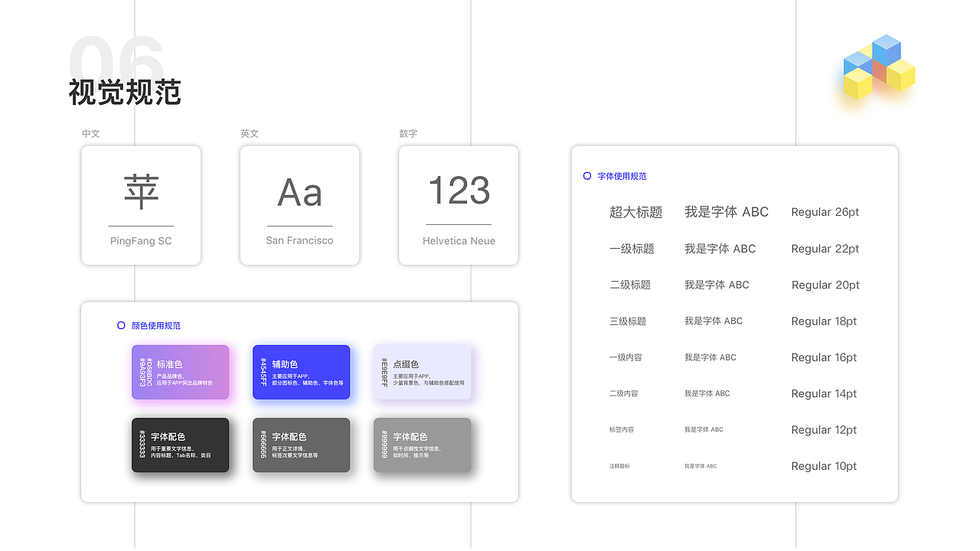Screen dimensions: 980x551
Task: Click the colorful 3D cubes logo
Action: [x=879, y=67]
